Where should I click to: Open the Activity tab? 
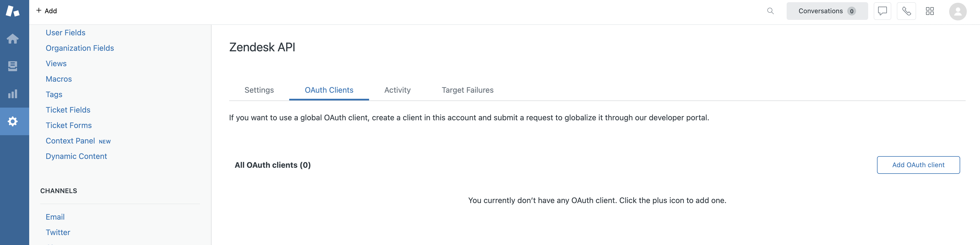397,90
